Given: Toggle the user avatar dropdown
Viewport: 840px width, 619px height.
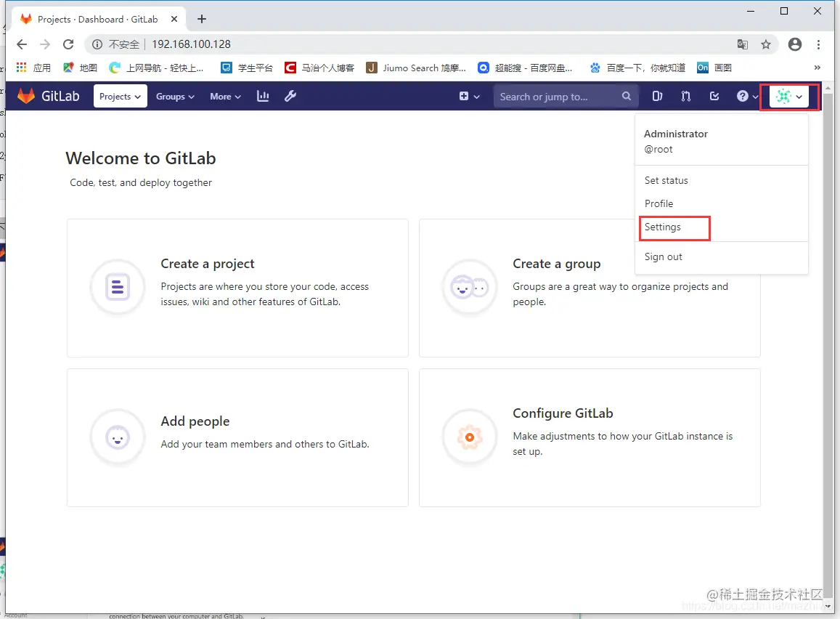Looking at the screenshot, I should coord(789,97).
